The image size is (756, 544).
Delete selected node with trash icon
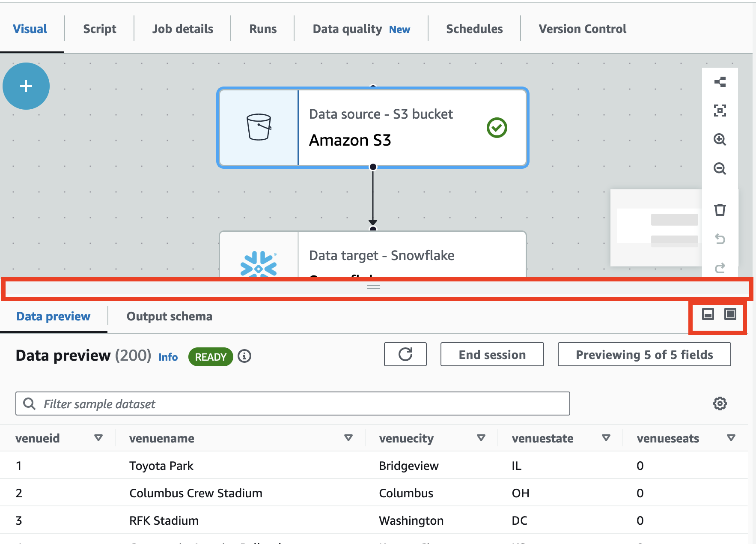coord(720,209)
